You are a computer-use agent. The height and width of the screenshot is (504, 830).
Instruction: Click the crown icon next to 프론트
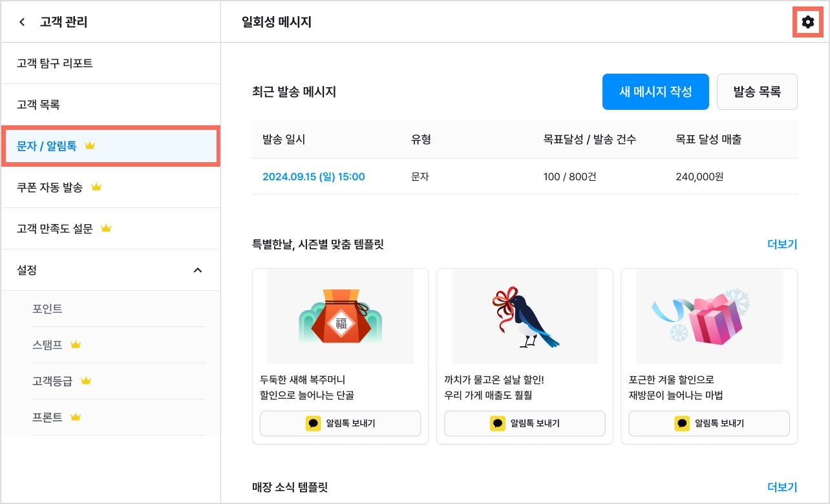pyautogui.click(x=76, y=417)
